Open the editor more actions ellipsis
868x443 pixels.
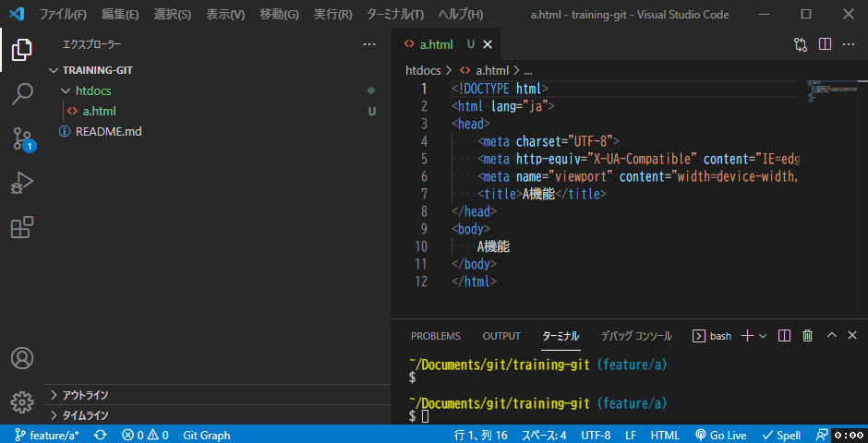(x=849, y=45)
